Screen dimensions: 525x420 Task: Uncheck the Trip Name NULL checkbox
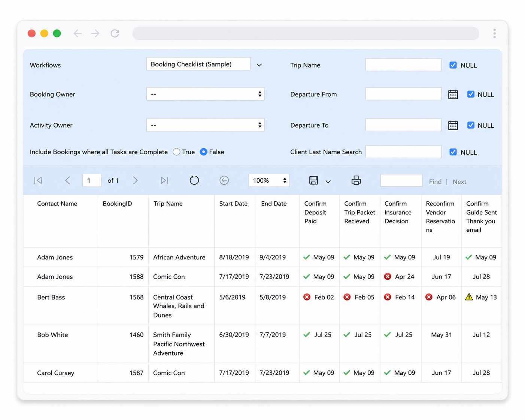(453, 65)
